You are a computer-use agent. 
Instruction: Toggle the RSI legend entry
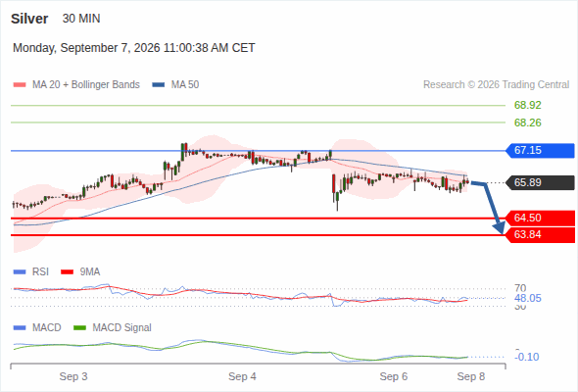click(31, 272)
